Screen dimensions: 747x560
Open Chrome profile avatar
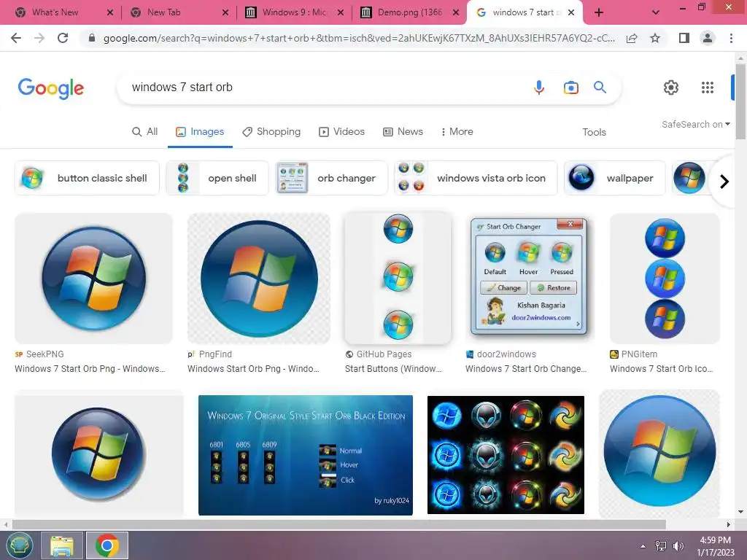click(708, 38)
